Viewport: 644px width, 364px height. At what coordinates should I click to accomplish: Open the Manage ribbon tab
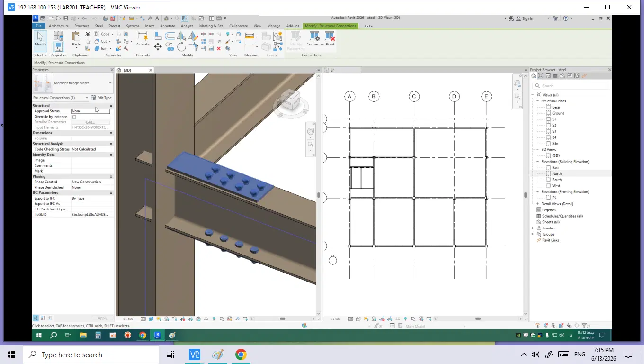click(x=274, y=26)
